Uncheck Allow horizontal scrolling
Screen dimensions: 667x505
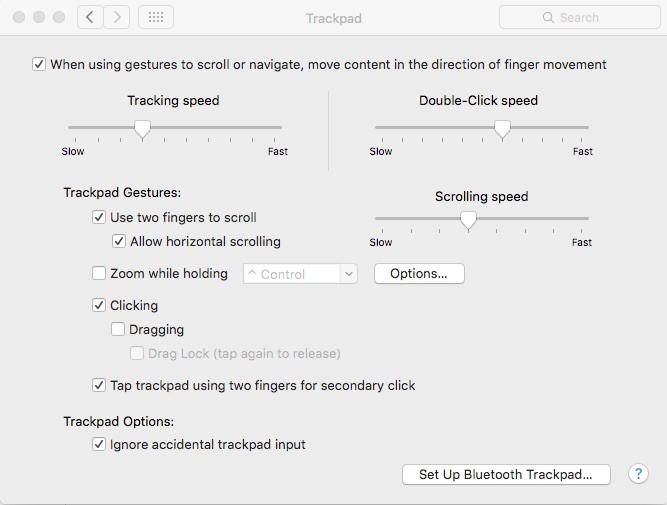coord(119,241)
